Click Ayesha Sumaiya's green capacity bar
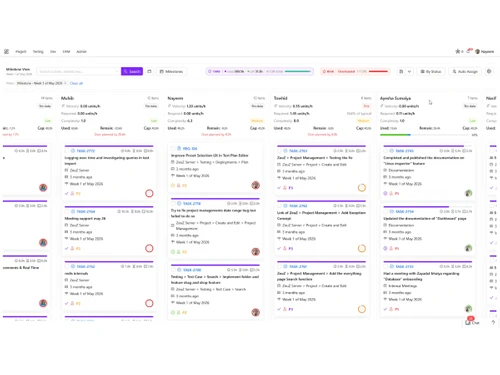Screen dimensions: 500x375 (395, 135)
